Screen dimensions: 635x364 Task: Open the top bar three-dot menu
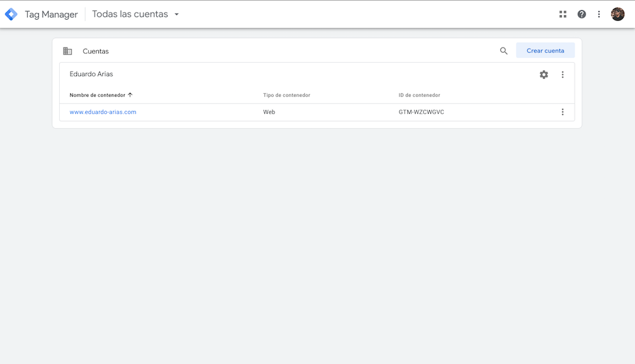pyautogui.click(x=599, y=14)
